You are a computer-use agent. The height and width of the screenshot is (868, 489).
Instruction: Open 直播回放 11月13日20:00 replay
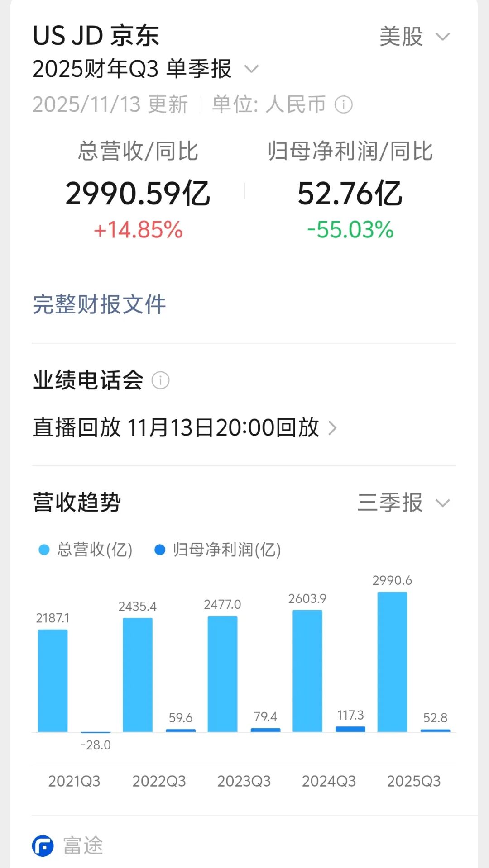(x=176, y=428)
